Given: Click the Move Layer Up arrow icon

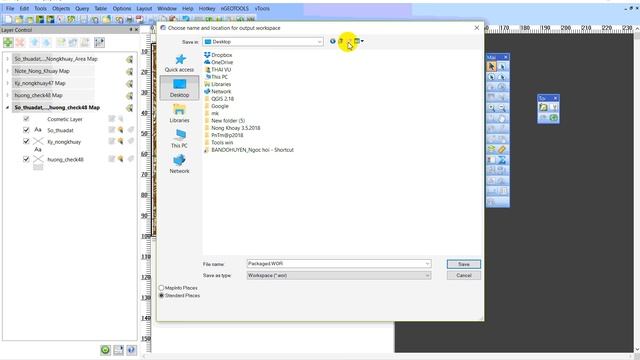Looking at the screenshot, I should 34,42.
